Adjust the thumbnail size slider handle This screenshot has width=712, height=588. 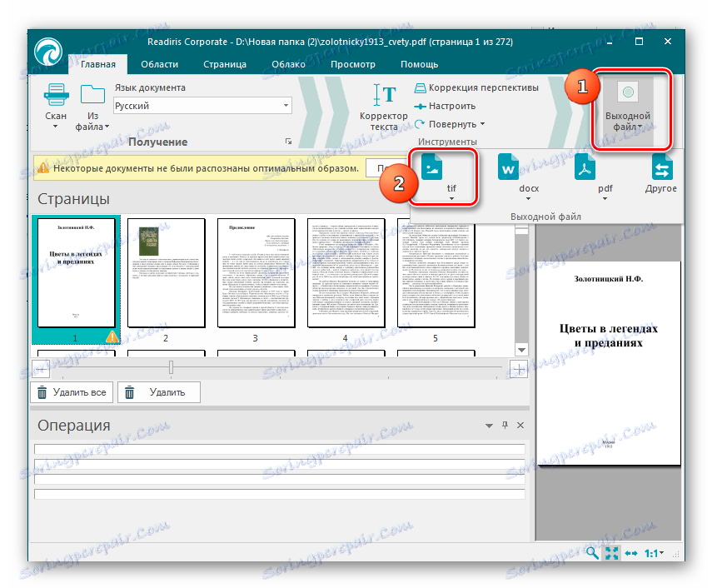click(171, 367)
